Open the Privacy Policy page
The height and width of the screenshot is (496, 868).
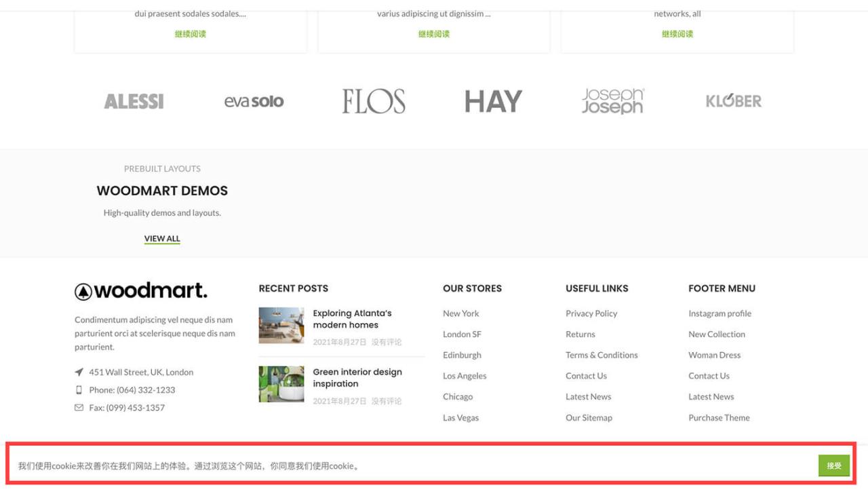(591, 313)
